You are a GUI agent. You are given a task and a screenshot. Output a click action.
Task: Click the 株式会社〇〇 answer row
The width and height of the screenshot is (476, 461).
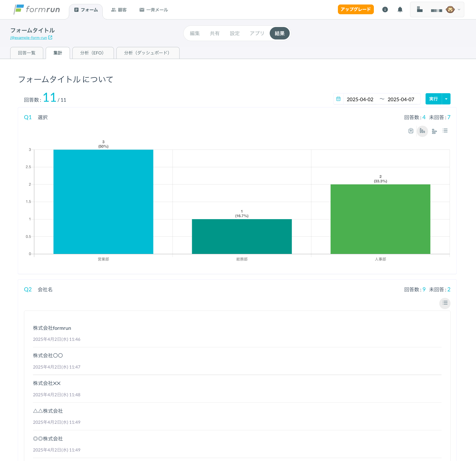(237, 361)
